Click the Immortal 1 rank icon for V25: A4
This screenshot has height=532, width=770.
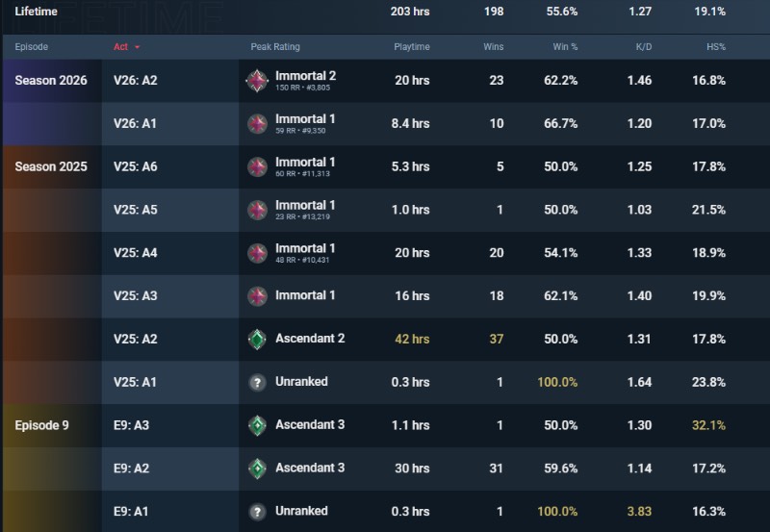click(257, 253)
